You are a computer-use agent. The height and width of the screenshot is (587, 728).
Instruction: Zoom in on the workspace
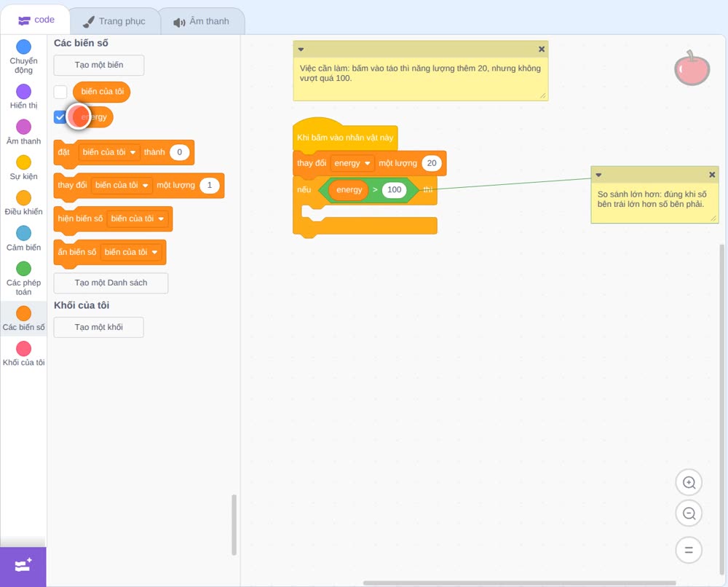(x=689, y=483)
